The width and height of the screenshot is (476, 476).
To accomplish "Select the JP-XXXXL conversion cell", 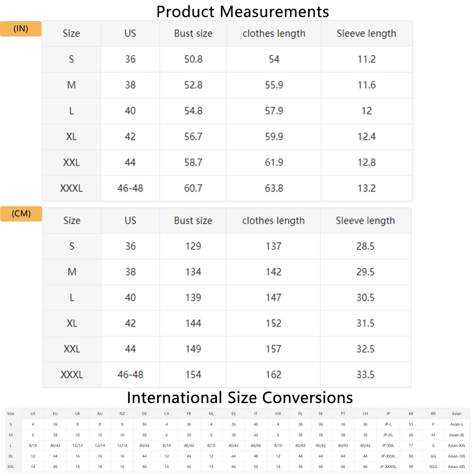I will click(388, 467).
